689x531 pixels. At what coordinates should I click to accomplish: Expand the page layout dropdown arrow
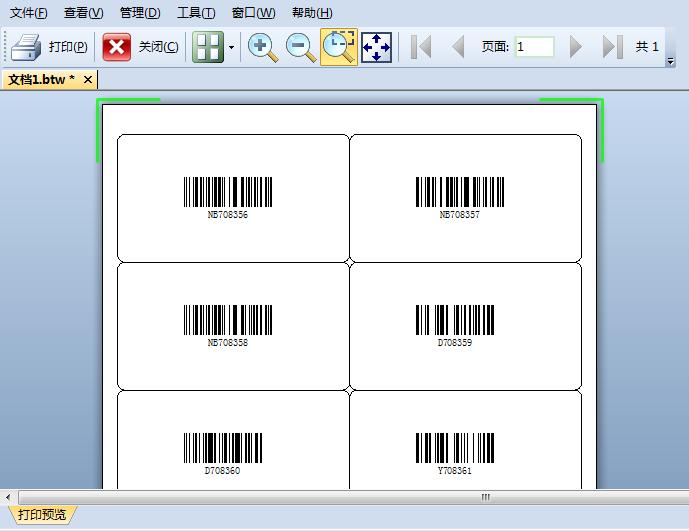click(232, 47)
